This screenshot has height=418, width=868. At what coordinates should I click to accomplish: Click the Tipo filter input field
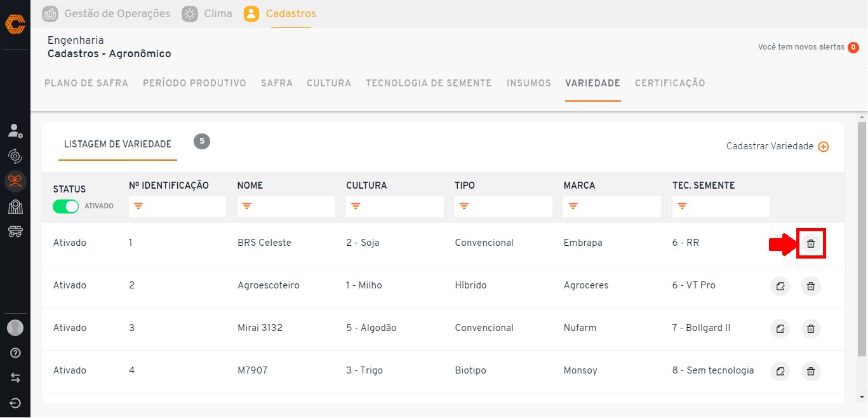(x=504, y=206)
